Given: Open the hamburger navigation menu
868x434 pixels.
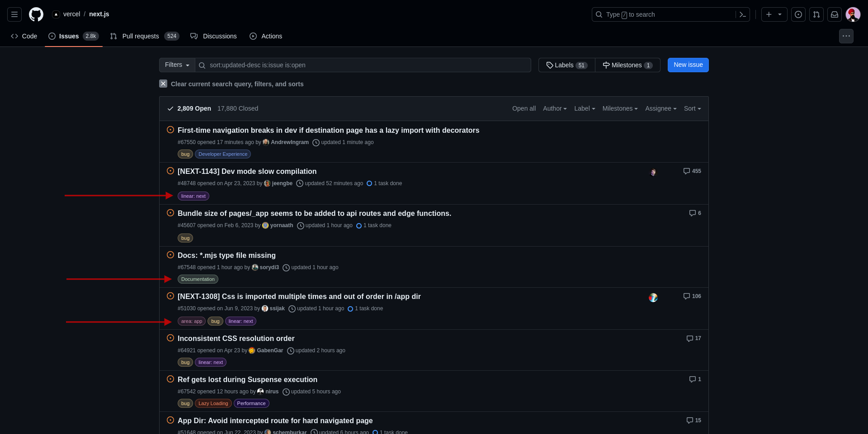Looking at the screenshot, I should coord(14,14).
